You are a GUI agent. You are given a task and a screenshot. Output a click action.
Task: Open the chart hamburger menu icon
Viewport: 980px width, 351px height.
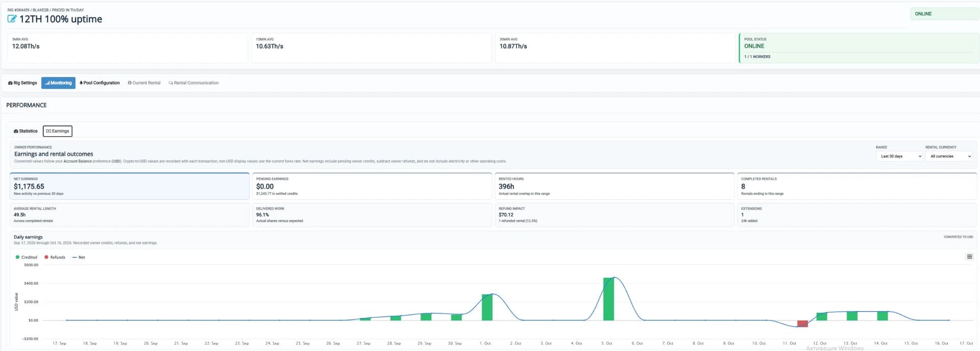[969, 257]
